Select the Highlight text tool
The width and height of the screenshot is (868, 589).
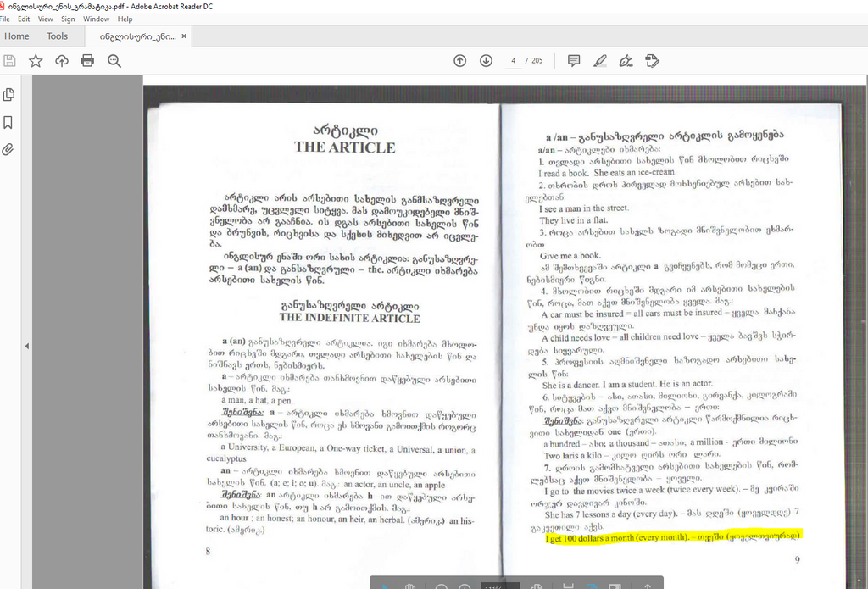pyautogui.click(x=600, y=61)
